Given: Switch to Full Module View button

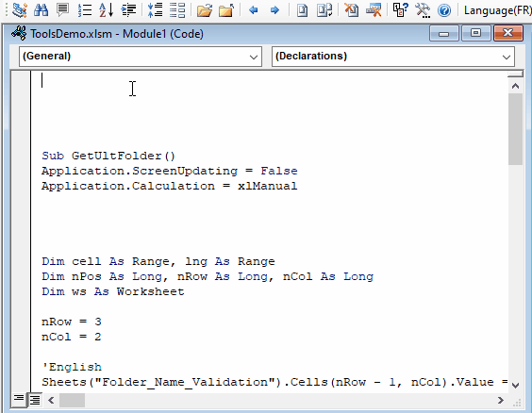Looking at the screenshot, I should tap(35, 400).
